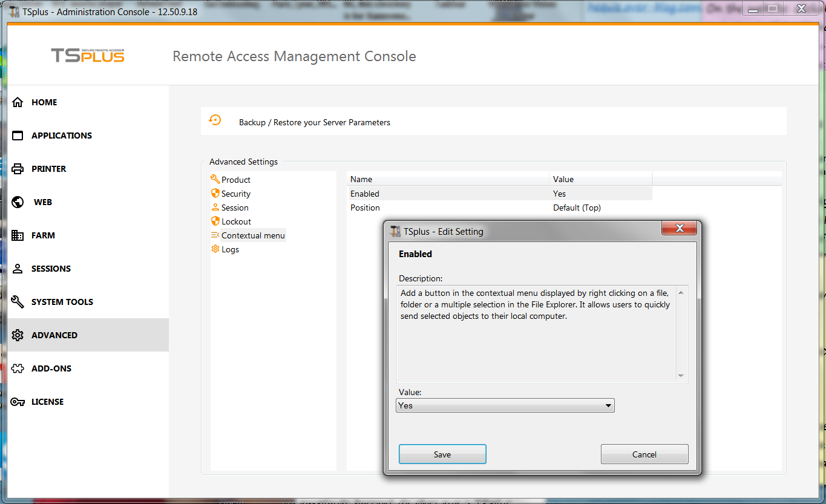Open the Value dropdown showing Yes
The image size is (826, 504).
pyautogui.click(x=505, y=405)
